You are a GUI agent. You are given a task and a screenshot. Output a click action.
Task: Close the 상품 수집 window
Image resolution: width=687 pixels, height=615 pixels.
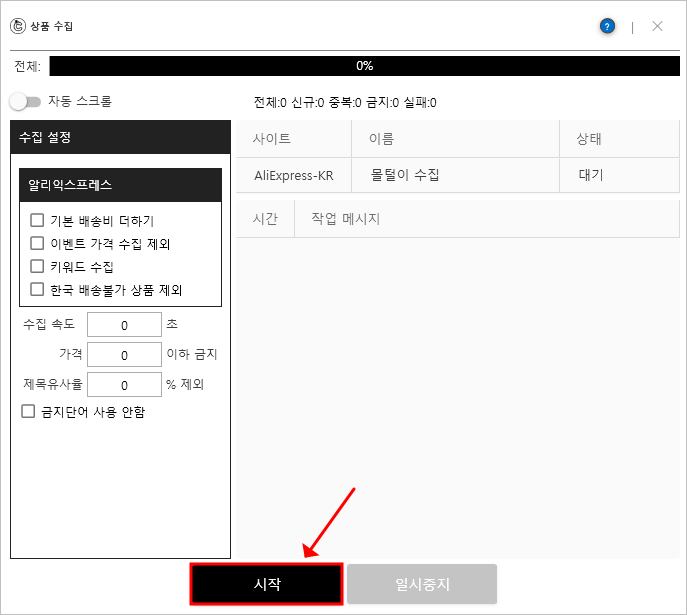657,26
